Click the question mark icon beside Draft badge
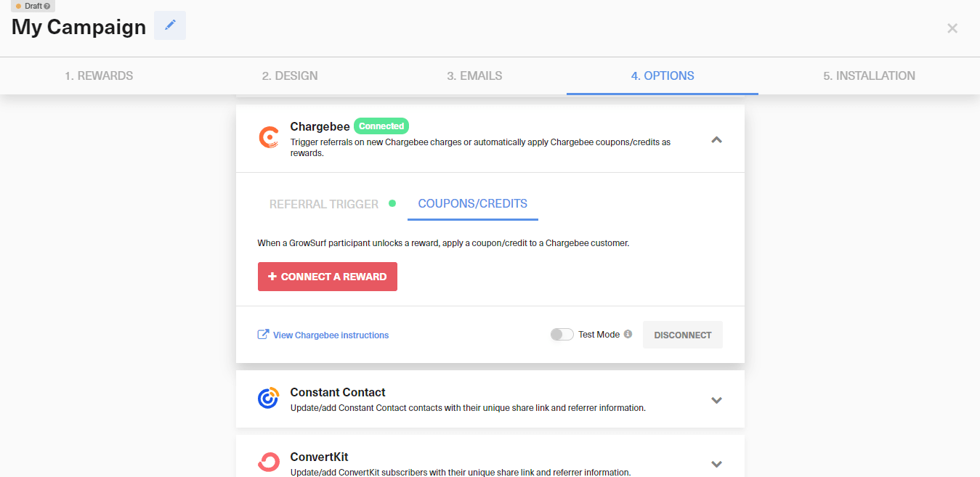Screen dimensions: 980x477 click(46, 5)
